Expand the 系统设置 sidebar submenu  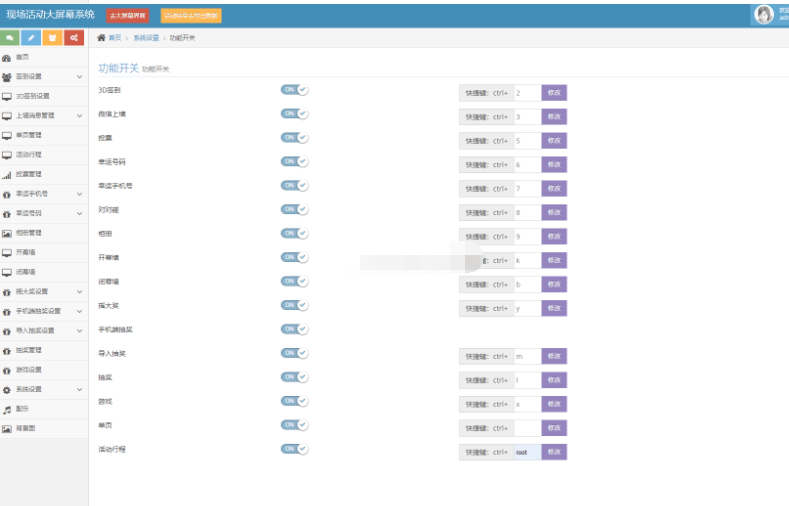(79, 389)
